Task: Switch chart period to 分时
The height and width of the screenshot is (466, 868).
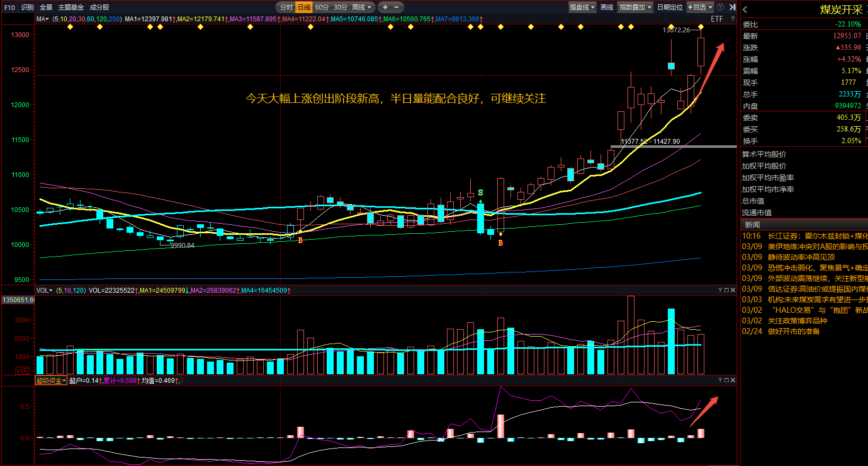Action: [286, 7]
